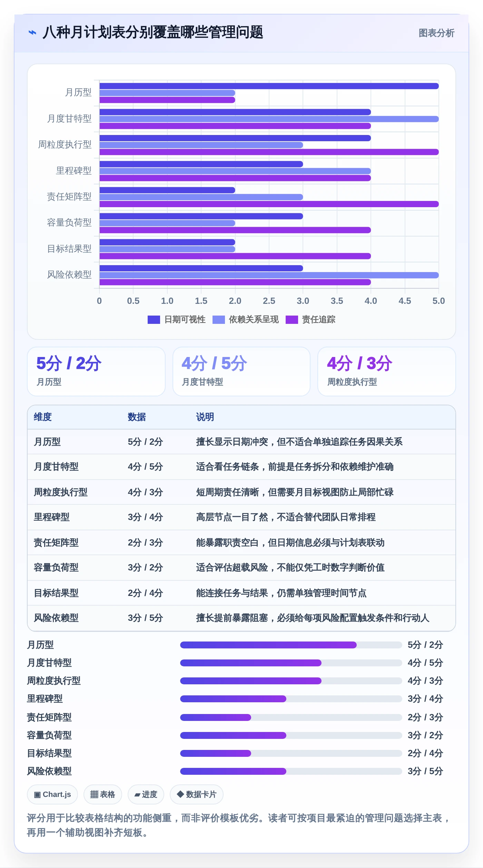This screenshot has height=868, width=483.
Task: Click the description 适合看任务链条 in the table
Action: tap(295, 466)
